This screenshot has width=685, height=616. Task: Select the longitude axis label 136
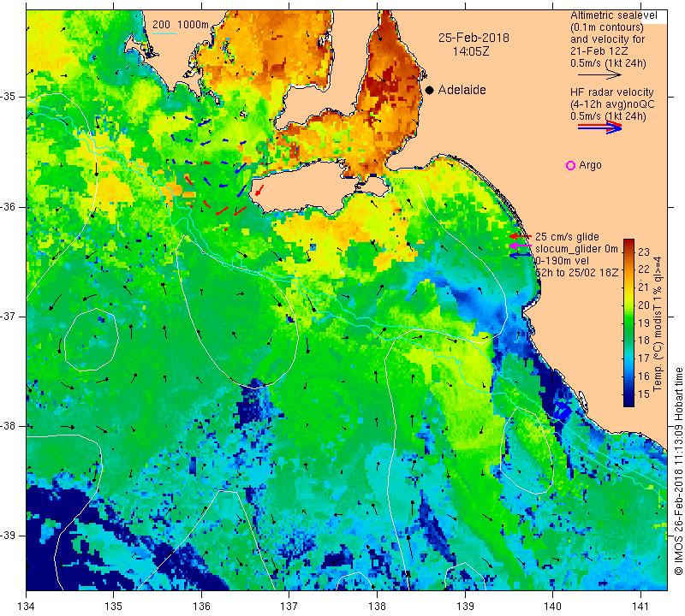click(201, 607)
